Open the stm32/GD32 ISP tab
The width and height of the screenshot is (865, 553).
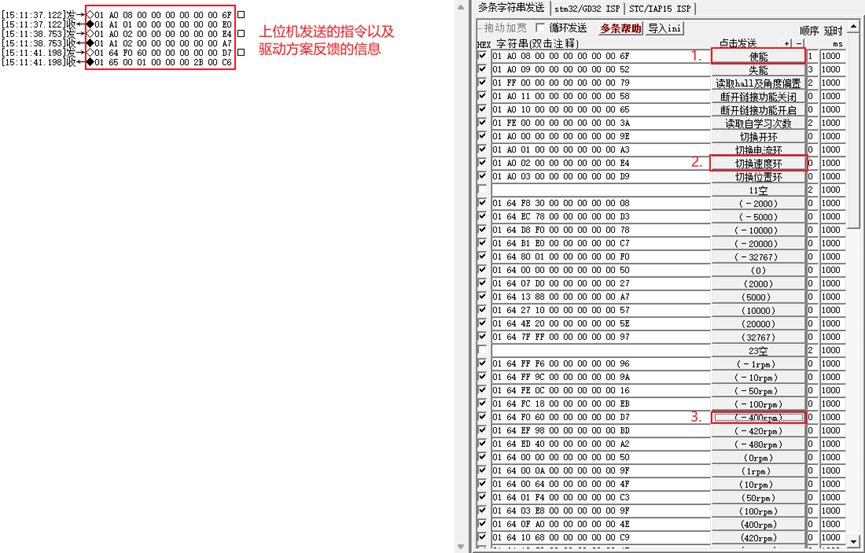pyautogui.click(x=587, y=9)
